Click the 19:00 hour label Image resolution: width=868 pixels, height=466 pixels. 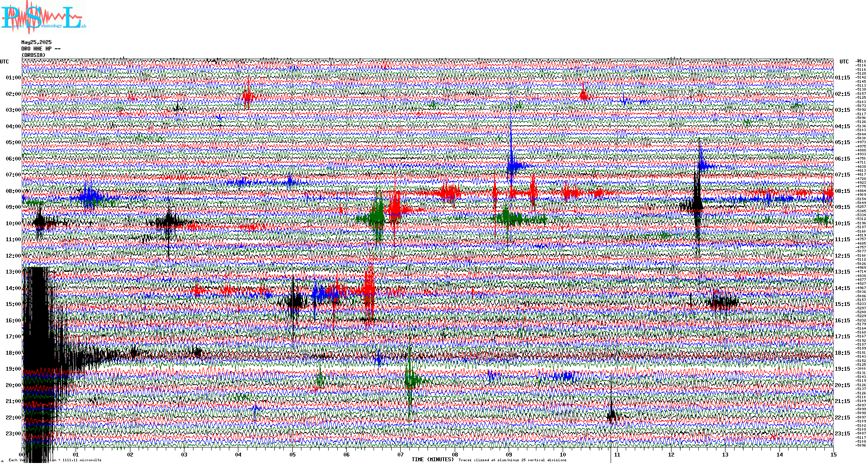[13, 369]
